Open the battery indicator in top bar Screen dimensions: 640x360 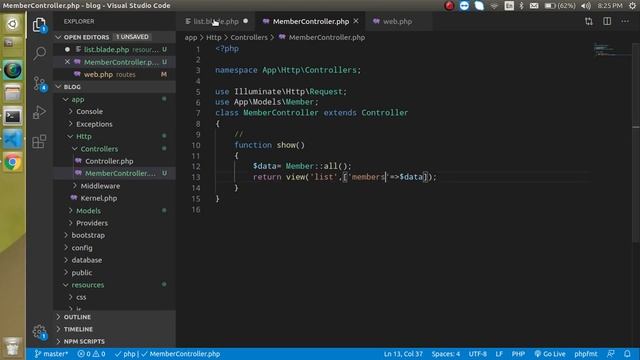coord(560,6)
